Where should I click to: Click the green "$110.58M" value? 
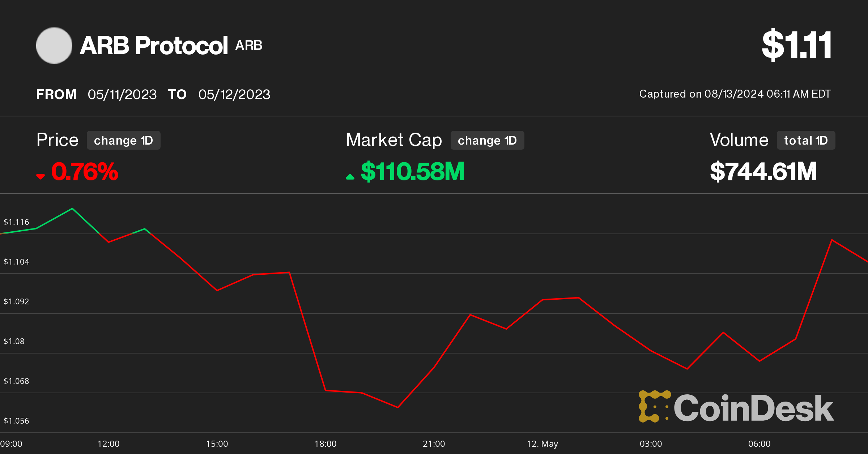[413, 171]
